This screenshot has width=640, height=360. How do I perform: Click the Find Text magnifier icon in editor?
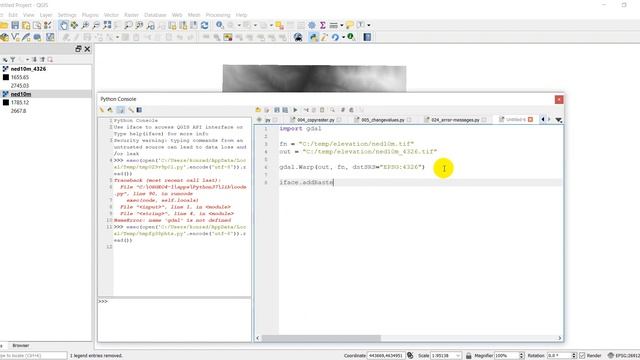(333, 110)
